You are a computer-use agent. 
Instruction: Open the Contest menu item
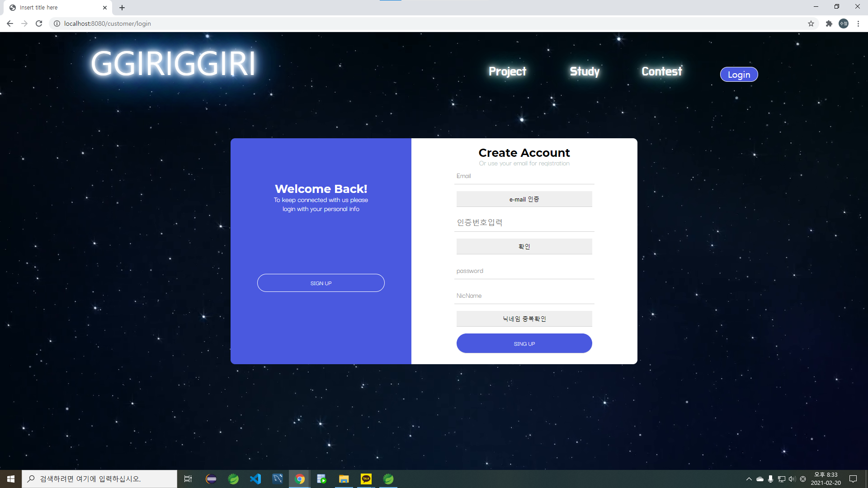662,71
